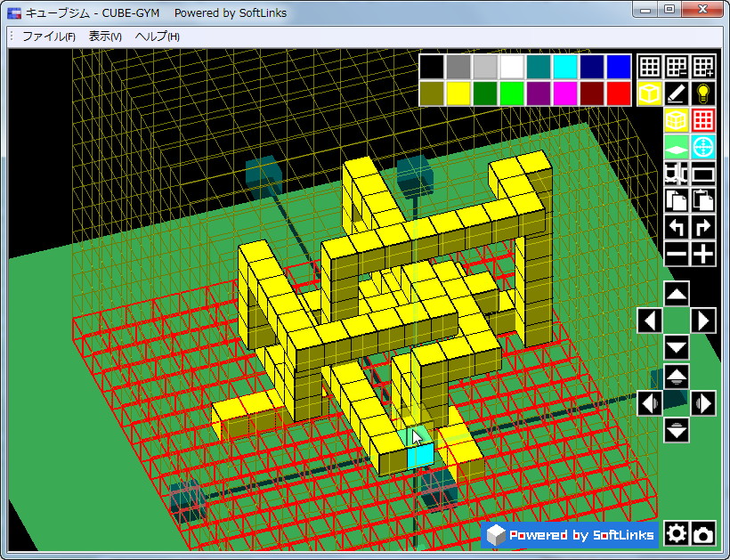
Task: Open the settings gear icon
Action: point(677,533)
